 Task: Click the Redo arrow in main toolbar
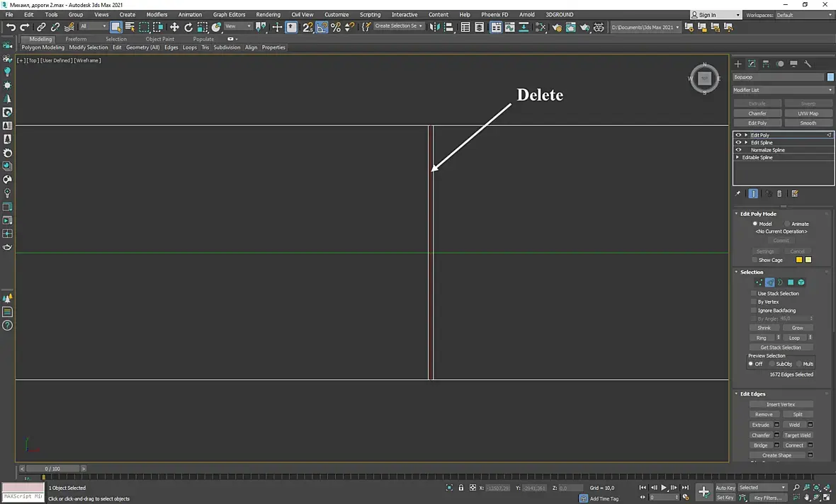click(25, 27)
